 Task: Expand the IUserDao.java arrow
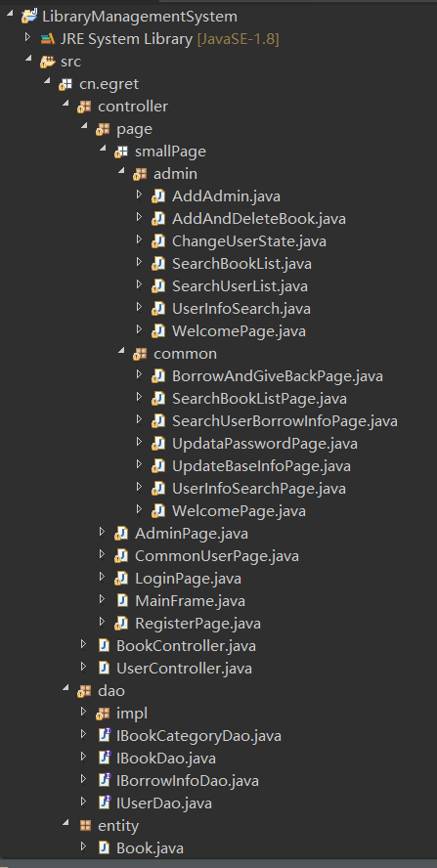pos(84,802)
